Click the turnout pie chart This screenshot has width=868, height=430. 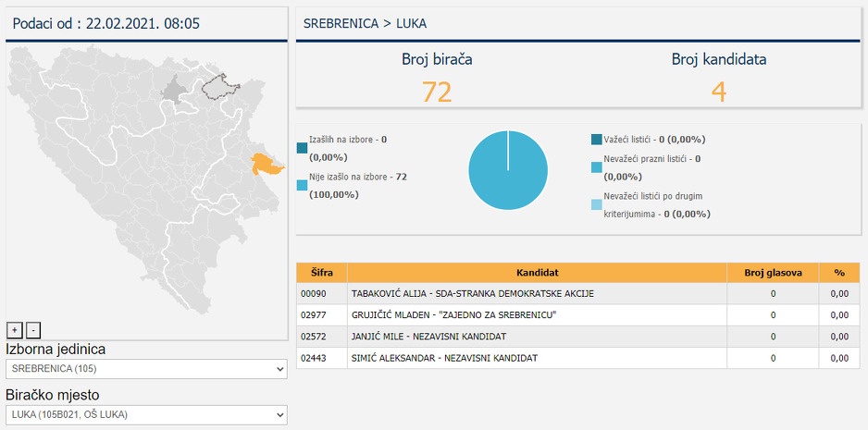pyautogui.click(x=508, y=170)
